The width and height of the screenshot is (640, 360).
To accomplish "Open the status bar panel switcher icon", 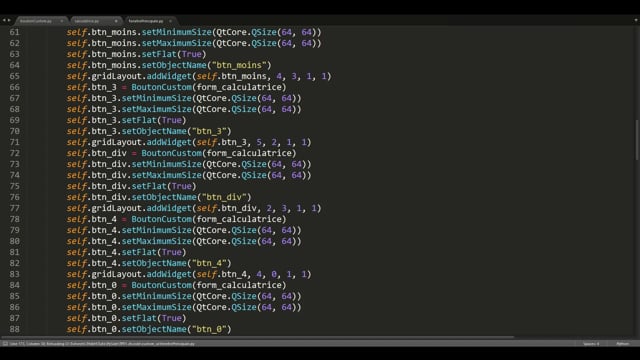I will tap(5, 344).
